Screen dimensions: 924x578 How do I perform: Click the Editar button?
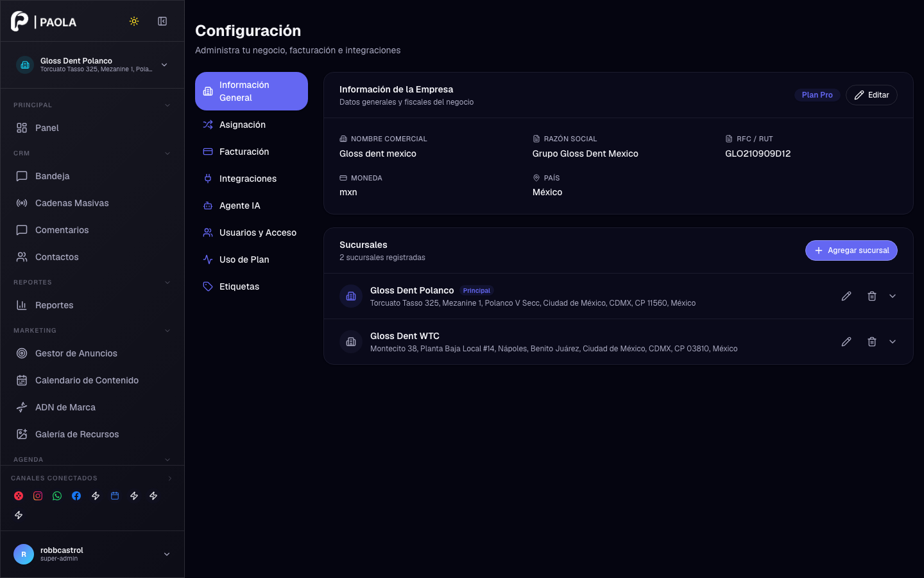[x=871, y=95]
